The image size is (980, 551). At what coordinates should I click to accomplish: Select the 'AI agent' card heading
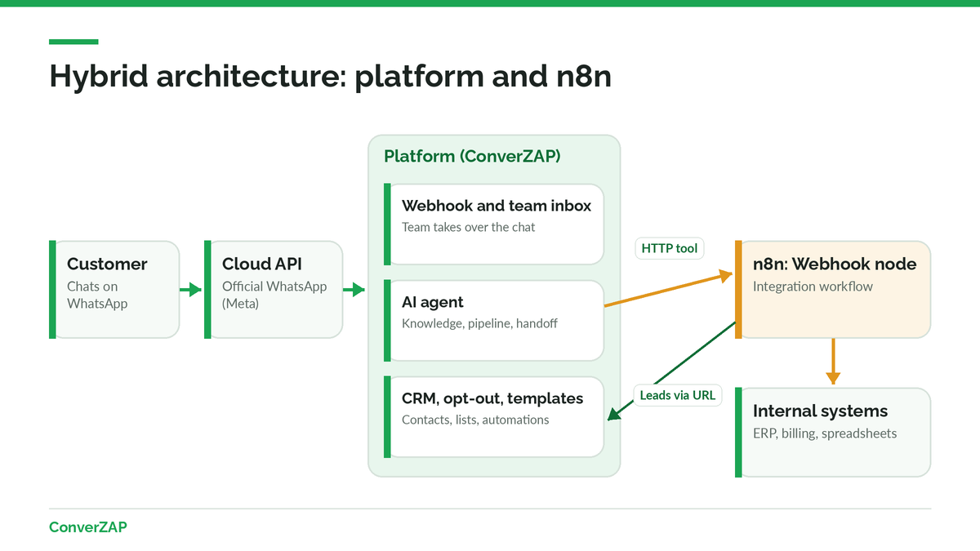(x=432, y=302)
